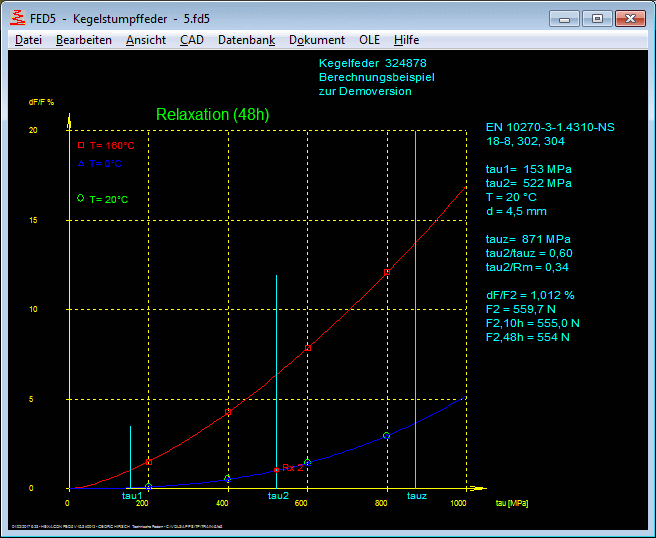The height and width of the screenshot is (538, 656).
Task: Click the Rx 2 point marker on curve
Action: (276, 470)
